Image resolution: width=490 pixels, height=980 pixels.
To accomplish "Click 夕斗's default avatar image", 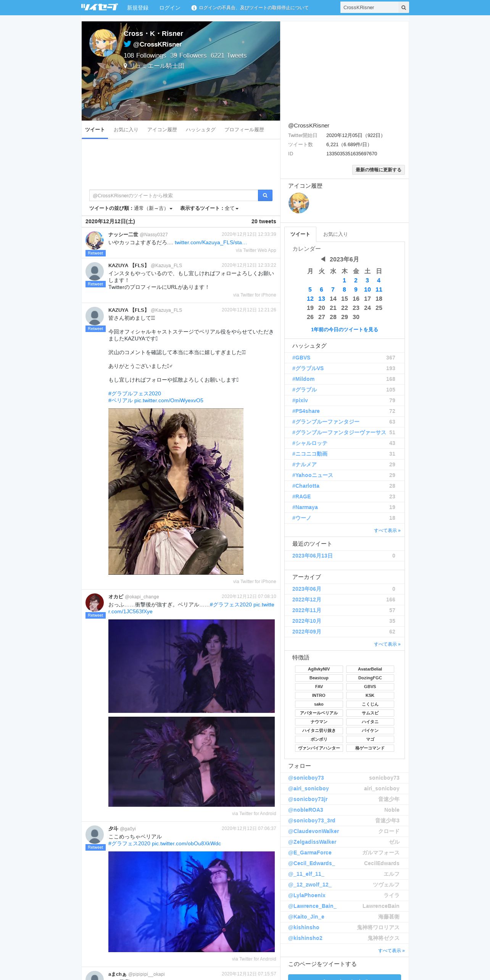I will (95, 835).
